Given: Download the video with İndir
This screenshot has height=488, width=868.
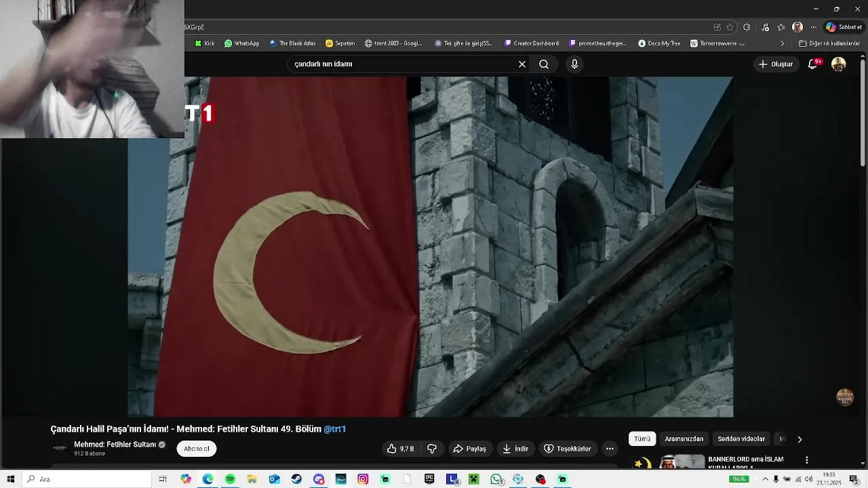Looking at the screenshot, I should 515,449.
